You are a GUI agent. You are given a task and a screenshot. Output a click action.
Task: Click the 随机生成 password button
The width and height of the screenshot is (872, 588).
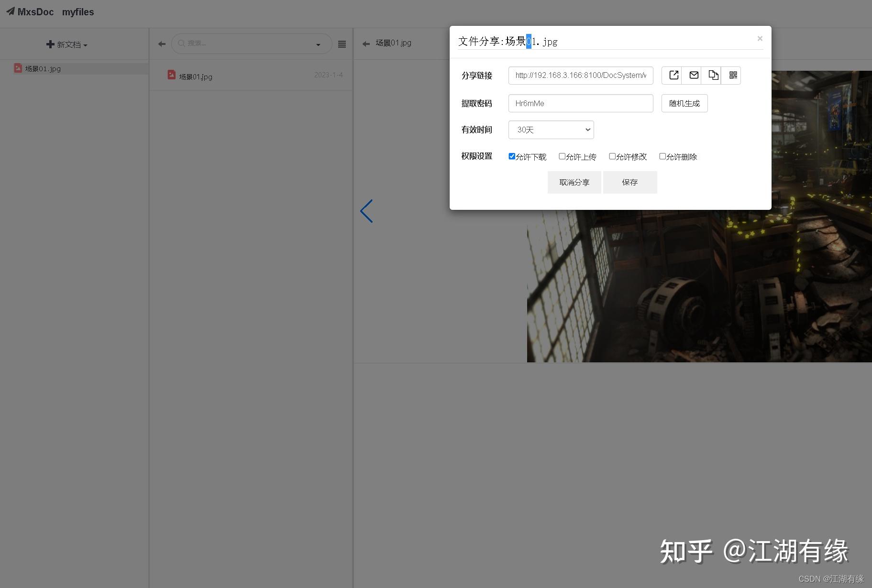684,103
